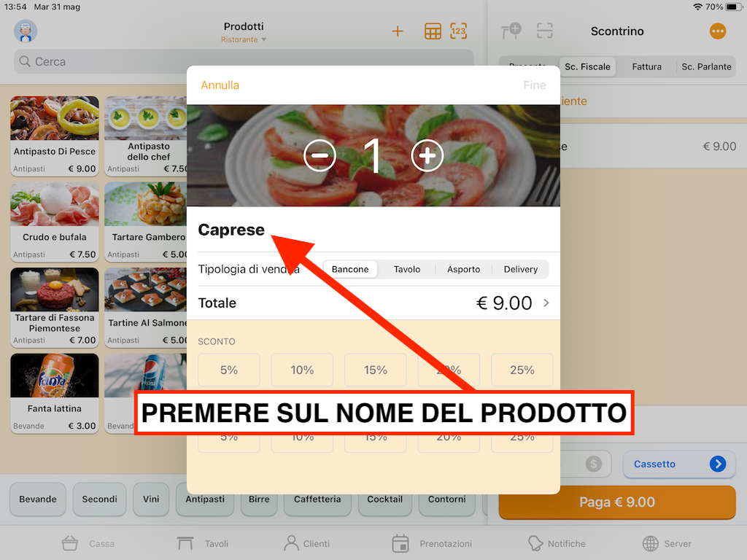
Task: Open the user avatar profile icon
Action: (26, 31)
